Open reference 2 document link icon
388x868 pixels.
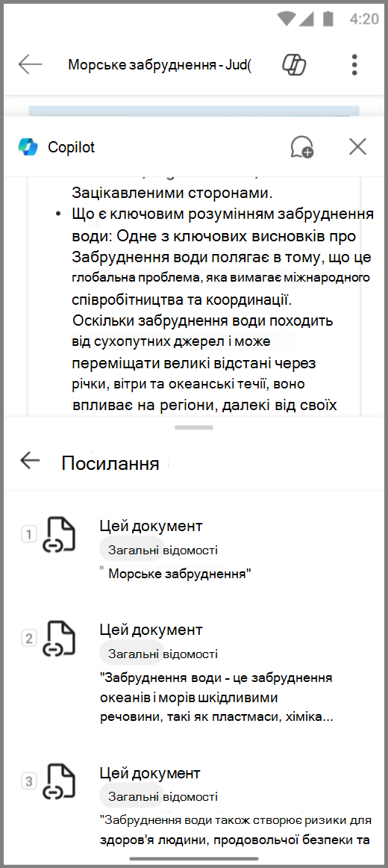[x=59, y=639]
